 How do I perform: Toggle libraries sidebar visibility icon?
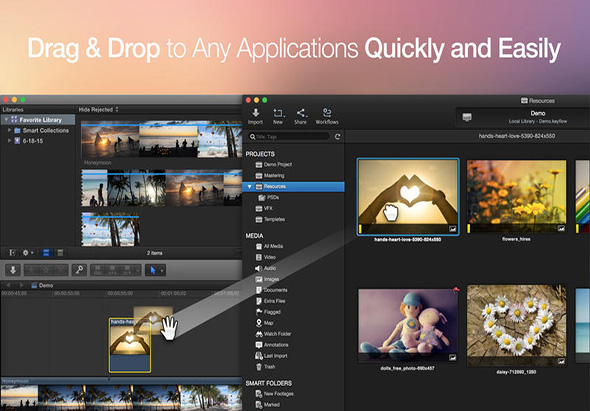coord(12,253)
